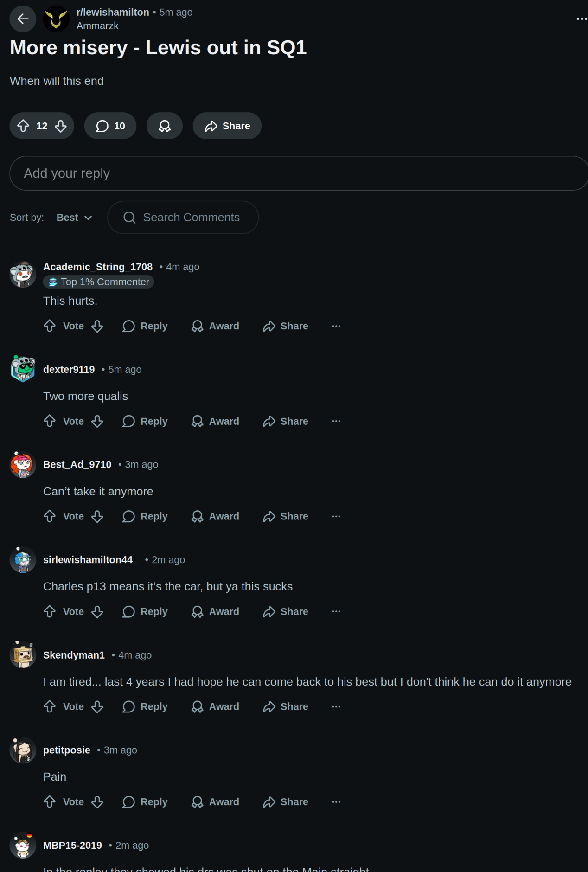Open the post comments count button
Viewport: 588px width, 872px height.
110,126
